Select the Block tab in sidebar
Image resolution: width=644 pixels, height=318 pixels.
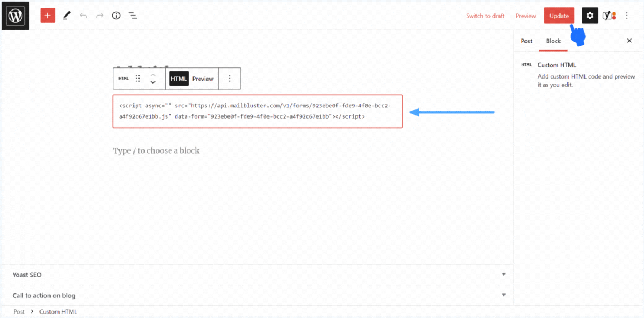(553, 41)
